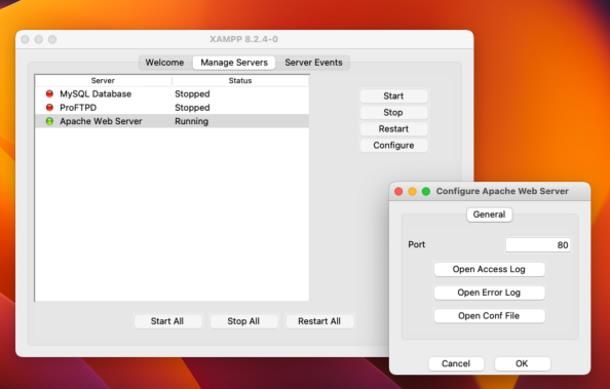The image size is (610, 389).
Task: Open the Apache error log
Action: point(489,293)
